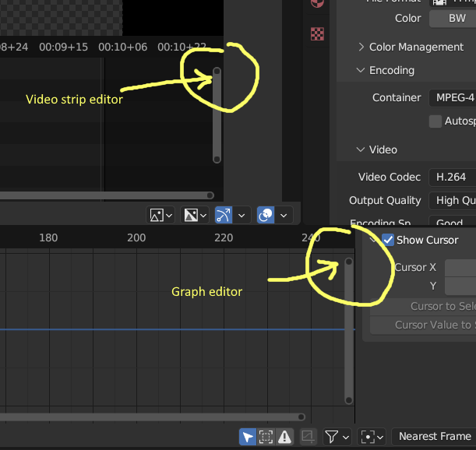The height and width of the screenshot is (450, 476).
Task: Open the Texture properties tab checker icon
Action: click(317, 33)
